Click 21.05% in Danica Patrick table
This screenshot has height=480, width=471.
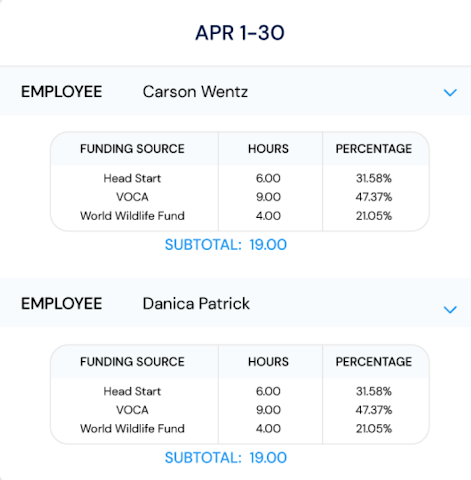click(374, 428)
